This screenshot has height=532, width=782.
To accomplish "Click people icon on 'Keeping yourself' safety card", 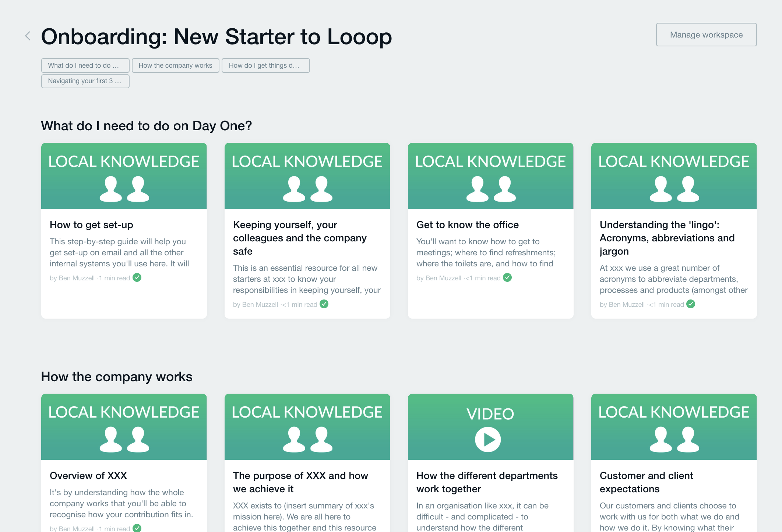I will (307, 189).
